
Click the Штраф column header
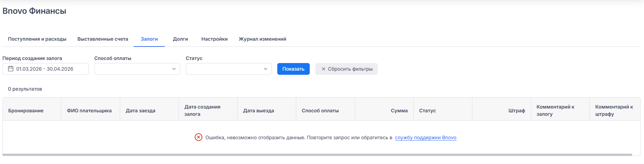pos(516,111)
